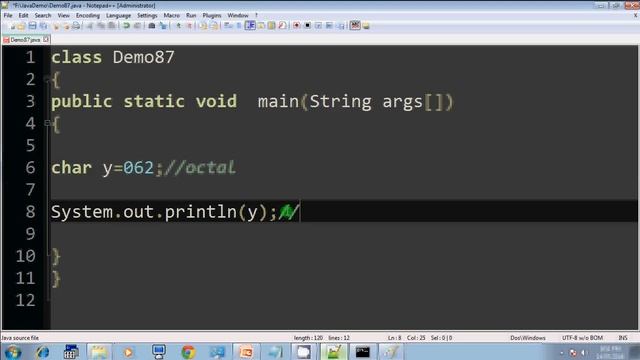Click 'System.out.println(y);' on line 8

(164, 212)
